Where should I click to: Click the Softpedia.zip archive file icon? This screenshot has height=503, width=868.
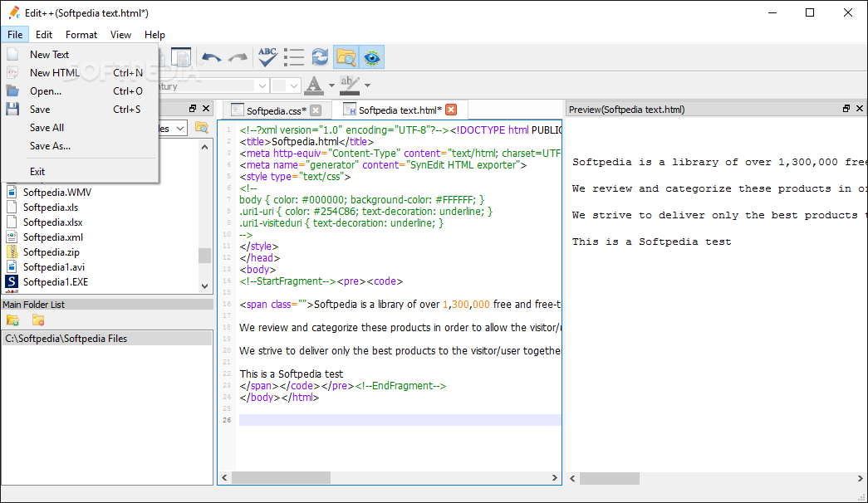12,251
